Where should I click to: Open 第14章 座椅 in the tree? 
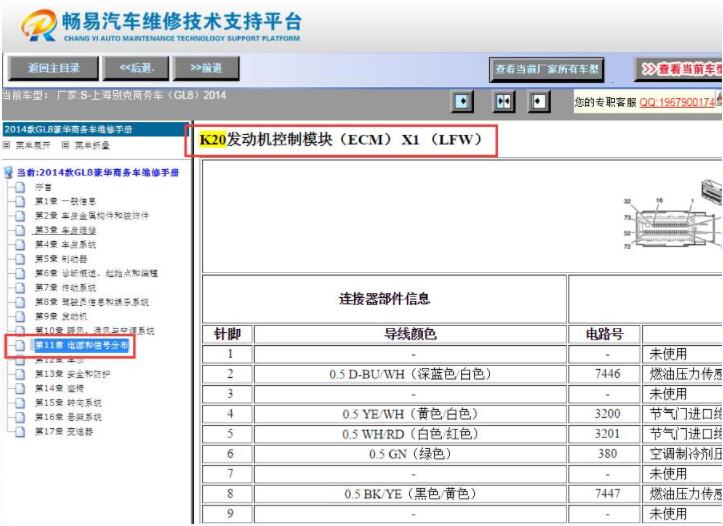(59, 388)
